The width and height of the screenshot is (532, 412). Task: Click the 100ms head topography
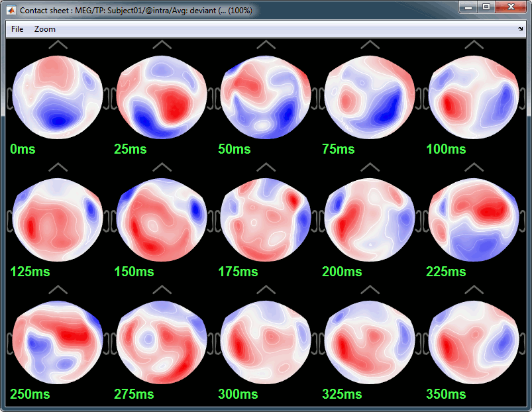point(474,97)
